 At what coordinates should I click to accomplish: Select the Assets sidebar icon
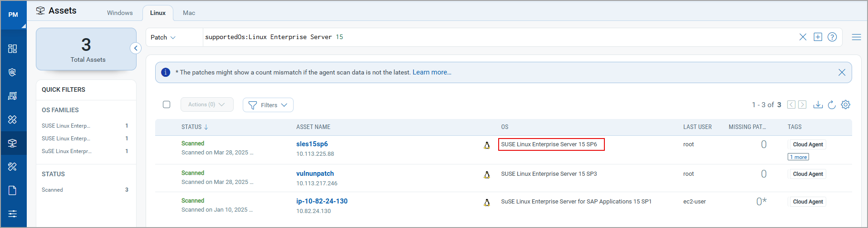(13, 143)
